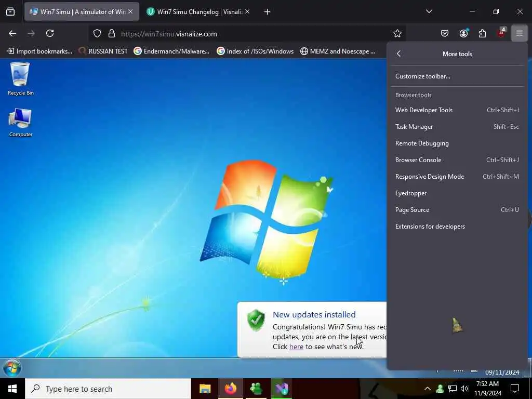
Task: Open the Recycle Bin desktop icon
Action: pyautogui.click(x=20, y=79)
